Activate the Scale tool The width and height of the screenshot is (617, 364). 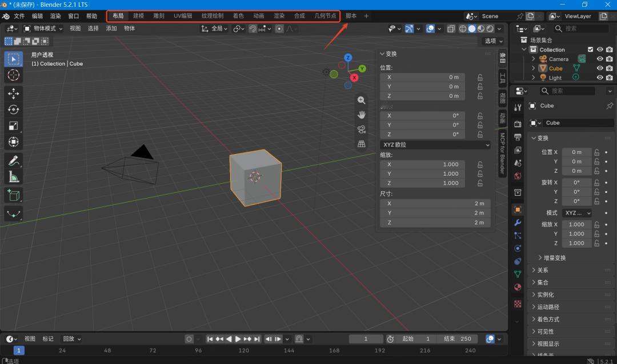tap(13, 126)
